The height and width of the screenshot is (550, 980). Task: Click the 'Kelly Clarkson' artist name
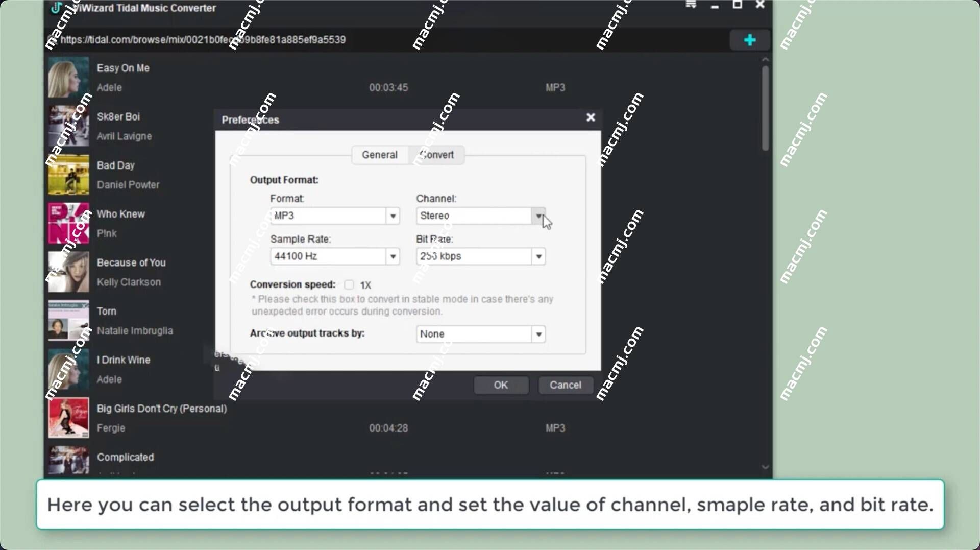pyautogui.click(x=129, y=282)
